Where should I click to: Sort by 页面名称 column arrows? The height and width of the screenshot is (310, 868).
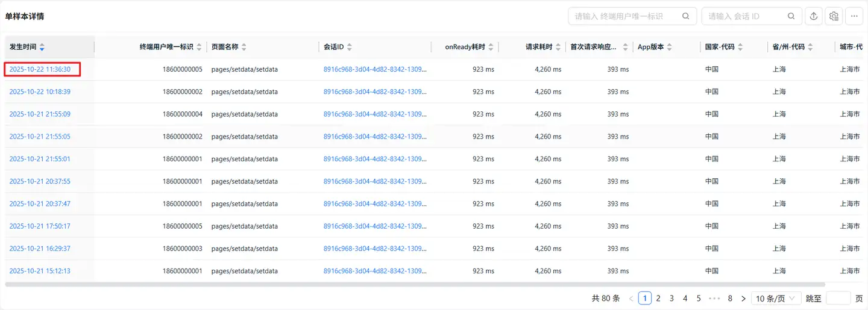pyautogui.click(x=244, y=47)
